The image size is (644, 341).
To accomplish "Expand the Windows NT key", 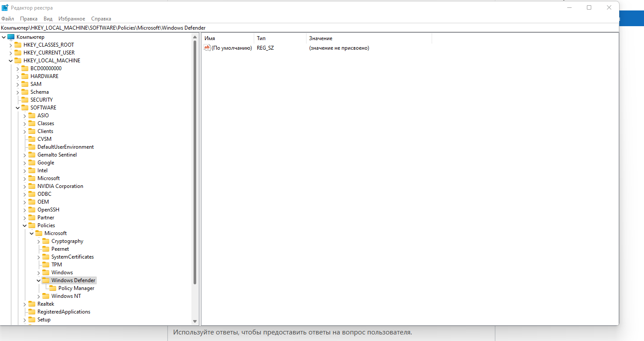I will click(x=39, y=296).
